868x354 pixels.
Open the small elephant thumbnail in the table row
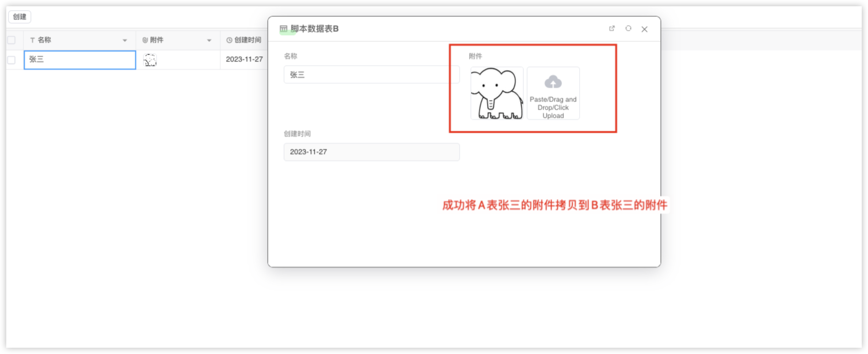150,60
